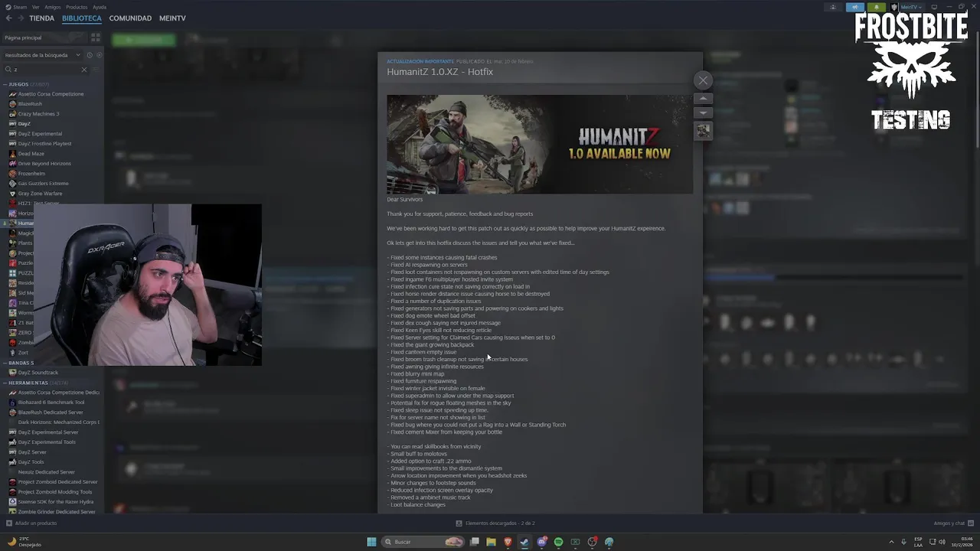Switch to the BIBLIOTECA tab
980x551 pixels.
82,18
